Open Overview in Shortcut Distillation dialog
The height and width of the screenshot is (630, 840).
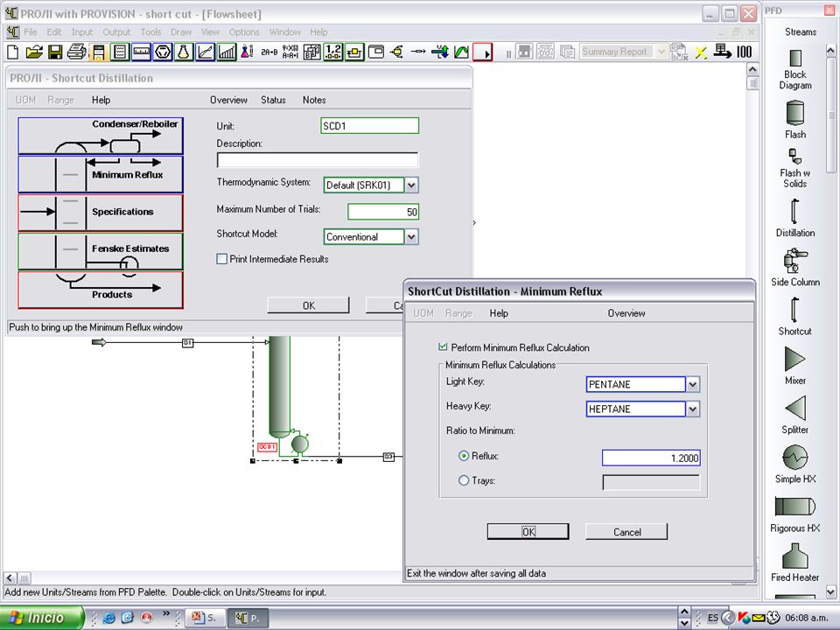tap(228, 100)
